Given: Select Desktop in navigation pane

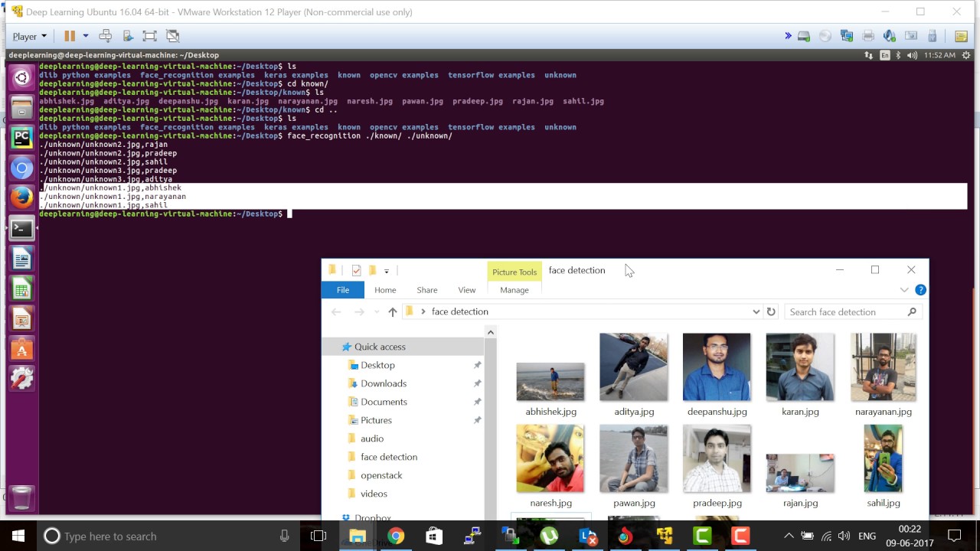Looking at the screenshot, I should point(377,365).
